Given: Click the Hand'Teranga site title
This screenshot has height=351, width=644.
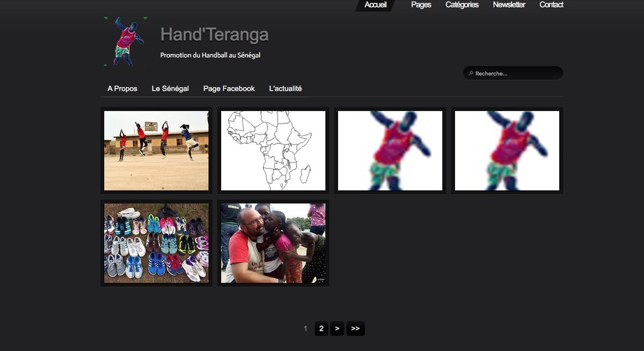Looking at the screenshot, I should tap(214, 35).
